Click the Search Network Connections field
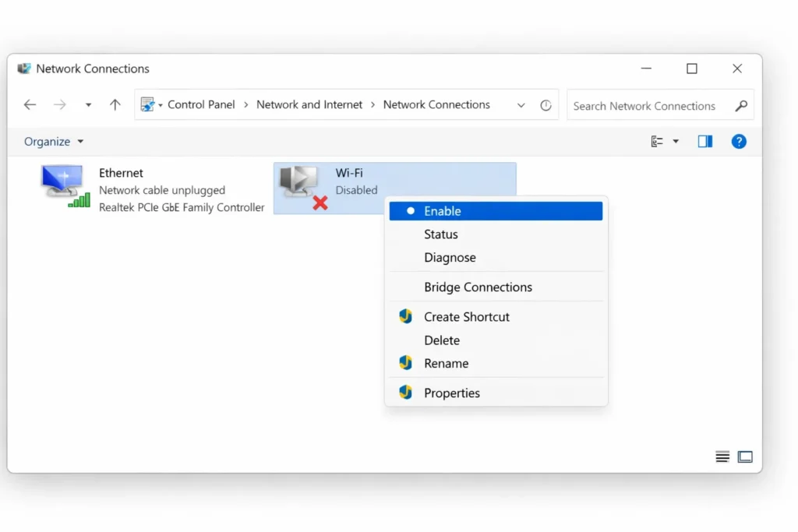798x532 pixels. pyautogui.click(x=644, y=106)
